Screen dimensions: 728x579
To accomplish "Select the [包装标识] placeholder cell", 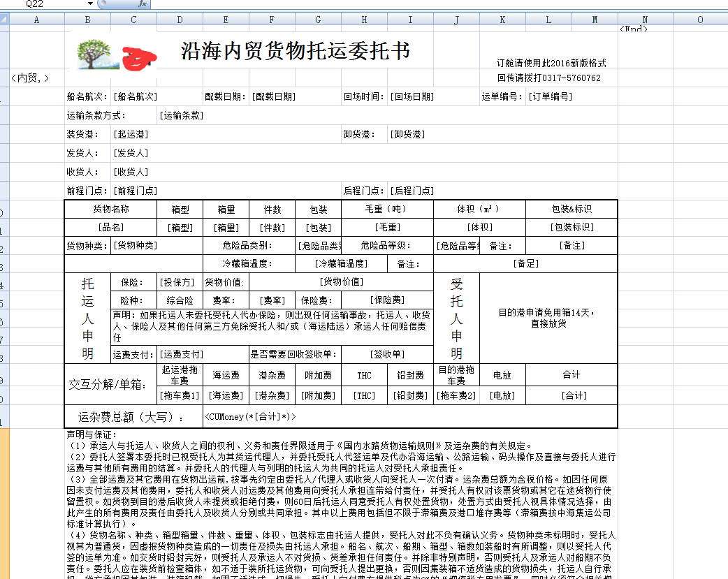I will pos(572,228).
